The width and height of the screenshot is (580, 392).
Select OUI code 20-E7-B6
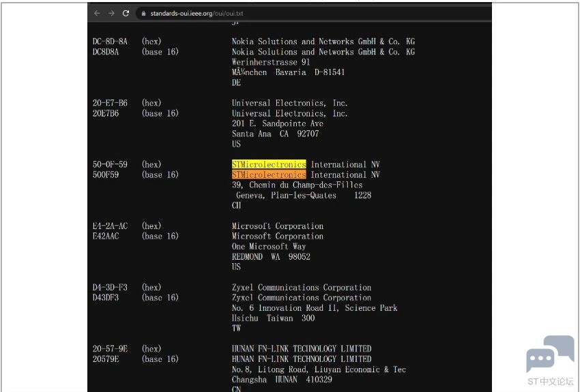[110, 103]
